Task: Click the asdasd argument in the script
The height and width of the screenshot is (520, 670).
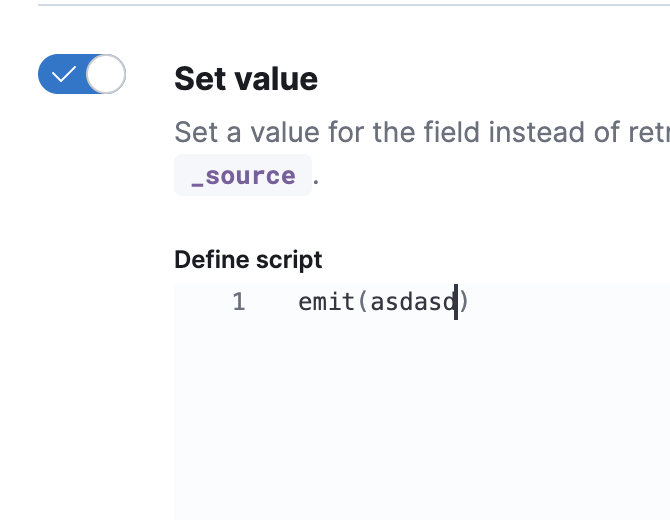Action: click(x=413, y=301)
